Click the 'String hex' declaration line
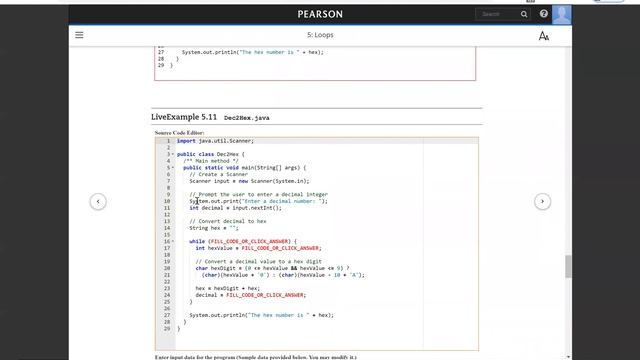 [214, 228]
